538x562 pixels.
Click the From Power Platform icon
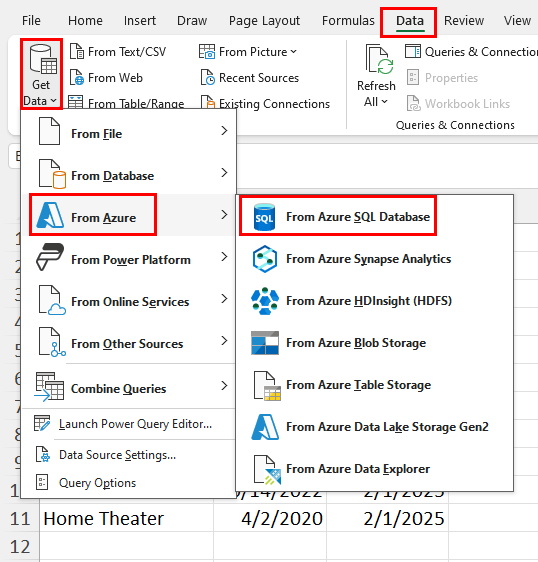tap(50, 257)
